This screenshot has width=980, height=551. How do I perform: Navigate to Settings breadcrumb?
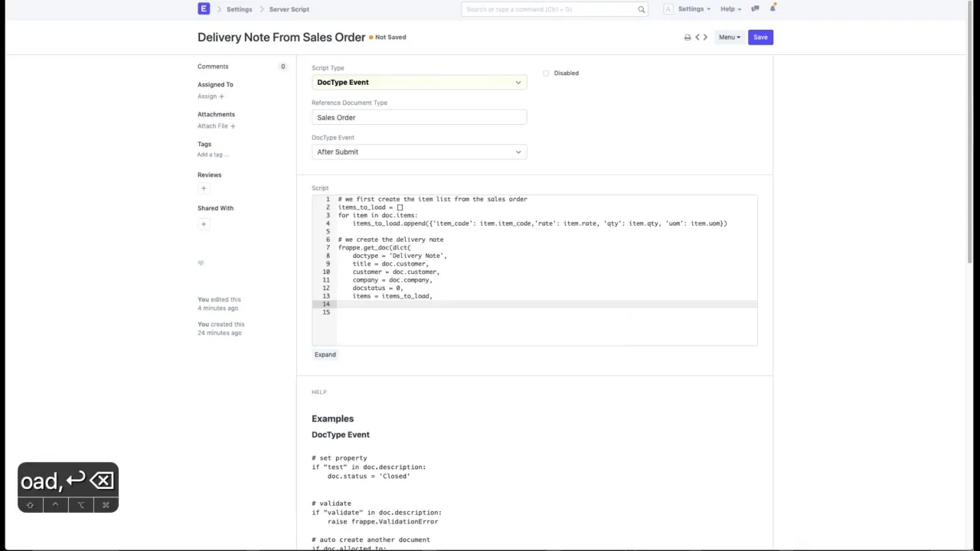239,9
